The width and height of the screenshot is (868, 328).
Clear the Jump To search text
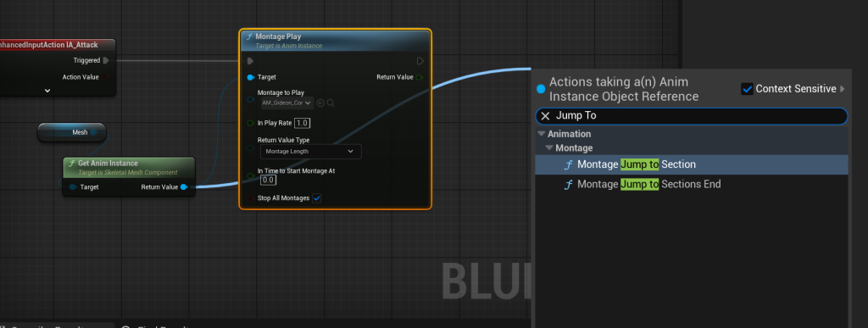pos(545,116)
